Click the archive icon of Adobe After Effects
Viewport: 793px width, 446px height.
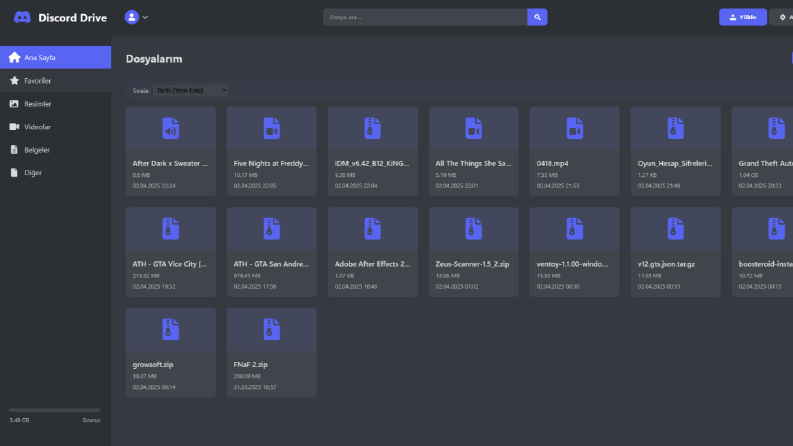coord(373,229)
